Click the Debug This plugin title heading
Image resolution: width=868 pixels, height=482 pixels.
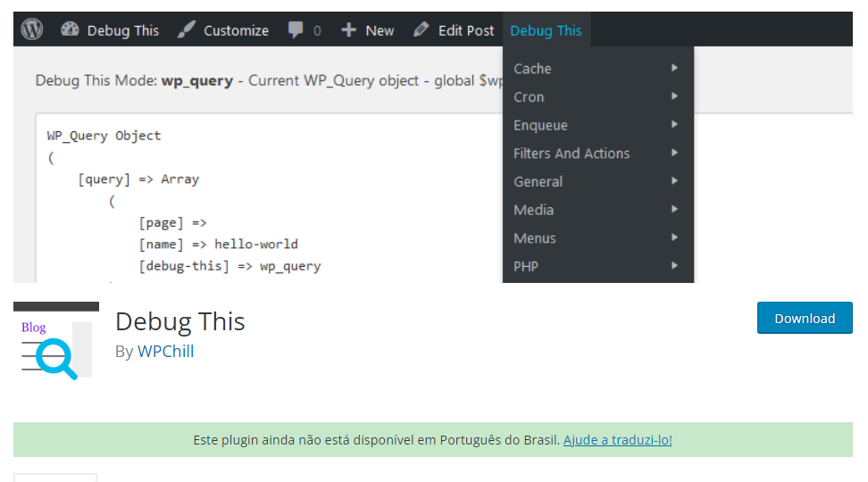(x=179, y=321)
